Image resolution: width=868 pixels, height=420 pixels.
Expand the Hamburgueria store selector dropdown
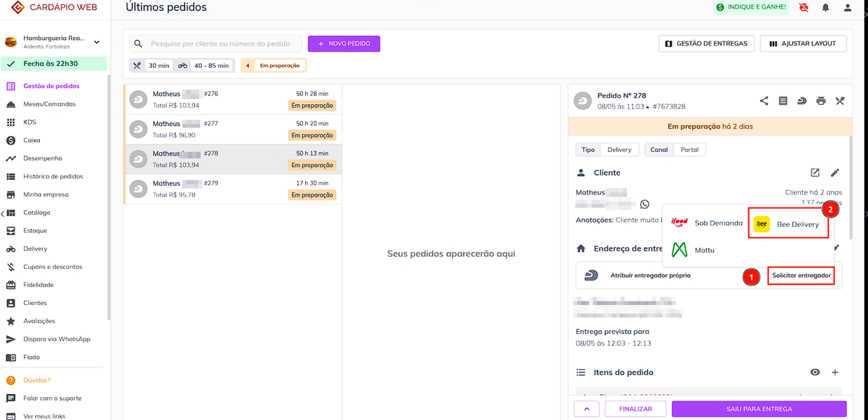pyautogui.click(x=97, y=42)
